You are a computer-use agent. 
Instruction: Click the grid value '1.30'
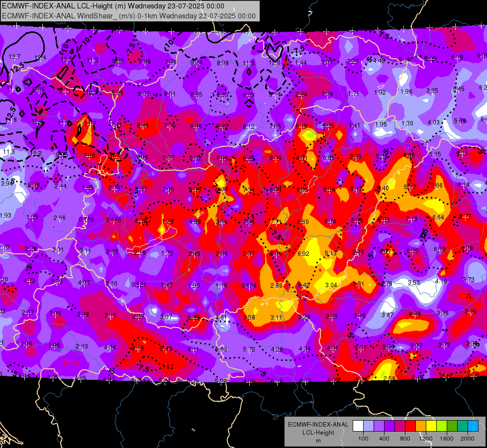pos(407,123)
